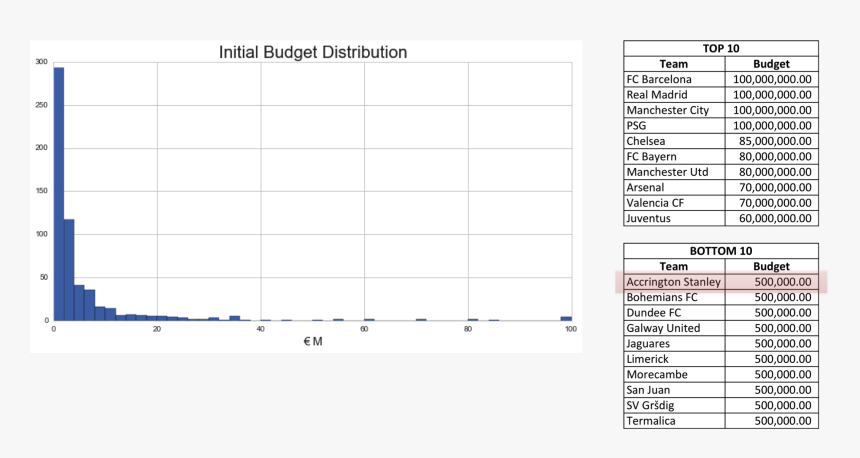This screenshot has width=860, height=458.
Task: Click the PSG team cell
Action: (x=674, y=125)
